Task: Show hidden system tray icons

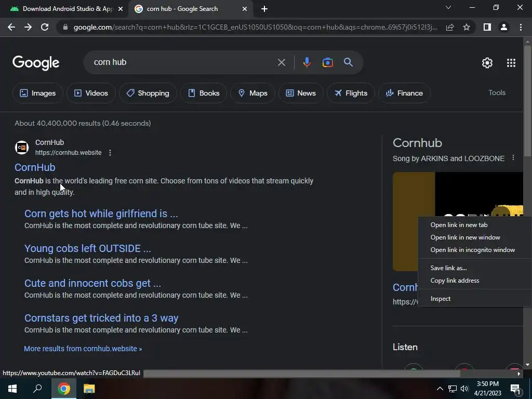Action: pyautogui.click(x=440, y=389)
